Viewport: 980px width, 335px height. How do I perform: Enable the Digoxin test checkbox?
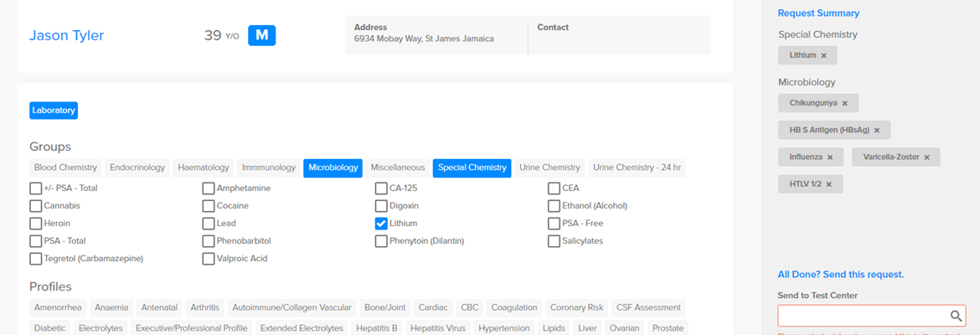381,206
